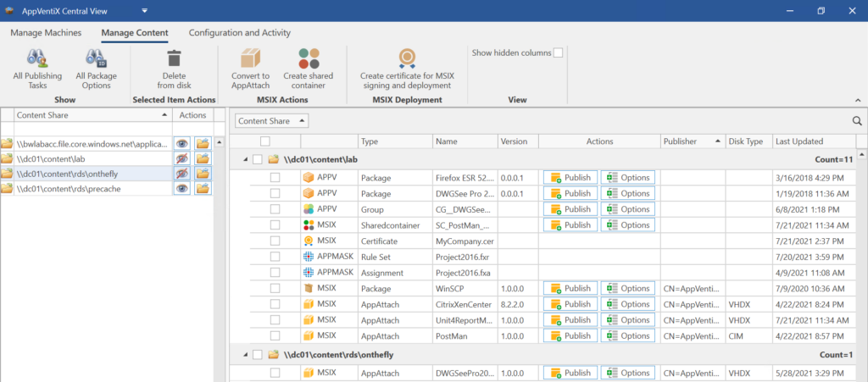Click Convert to AppAttach icon
Image resolution: width=868 pixels, height=382 pixels.
pos(250,58)
